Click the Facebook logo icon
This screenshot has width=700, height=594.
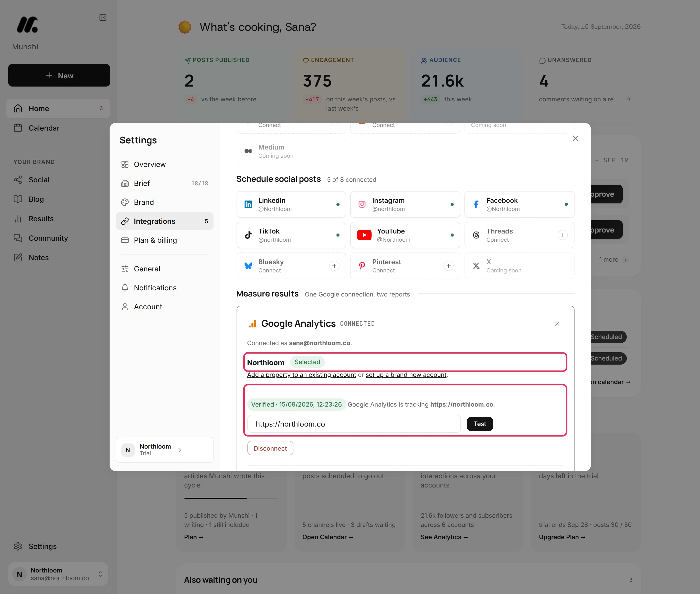476,204
